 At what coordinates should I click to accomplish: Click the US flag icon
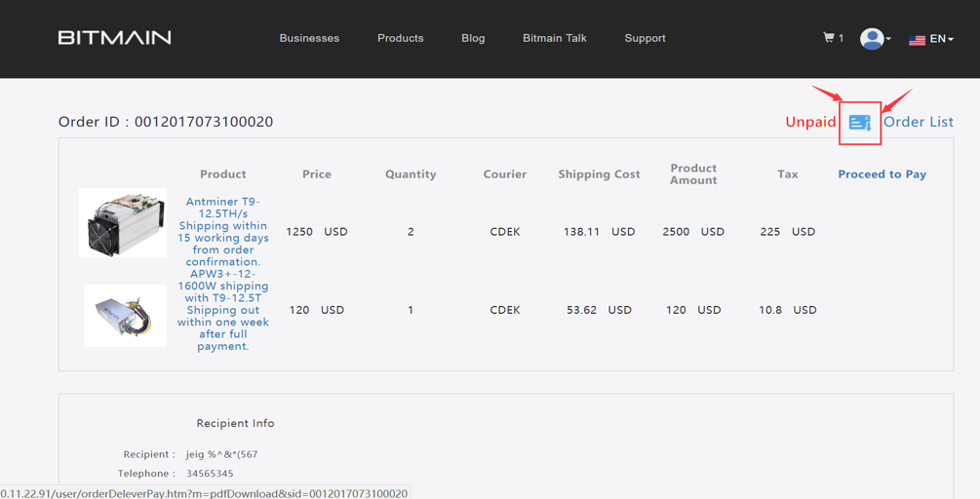point(917,40)
